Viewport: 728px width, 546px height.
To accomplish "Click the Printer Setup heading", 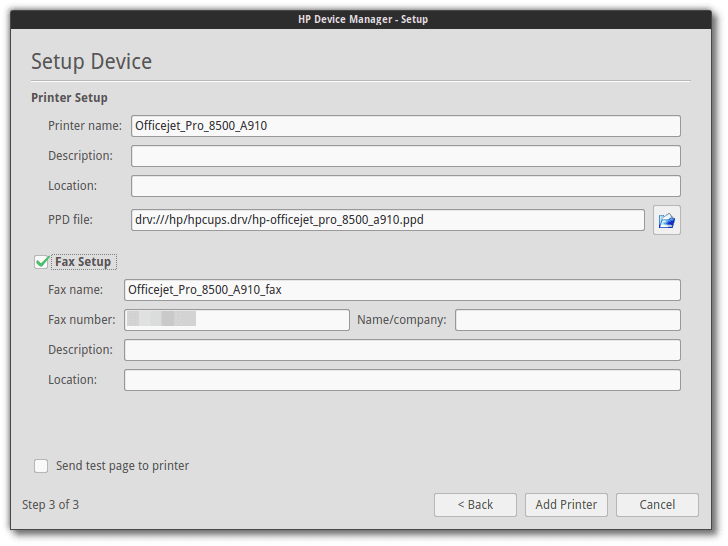I will (x=69, y=98).
